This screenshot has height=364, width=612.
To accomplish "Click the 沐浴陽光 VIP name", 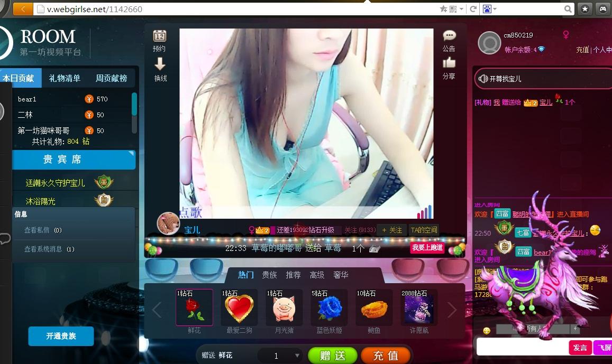I will [40, 201].
